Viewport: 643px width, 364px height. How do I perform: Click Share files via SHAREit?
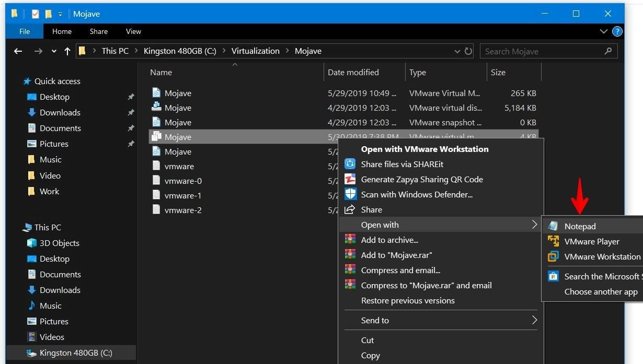(x=402, y=164)
